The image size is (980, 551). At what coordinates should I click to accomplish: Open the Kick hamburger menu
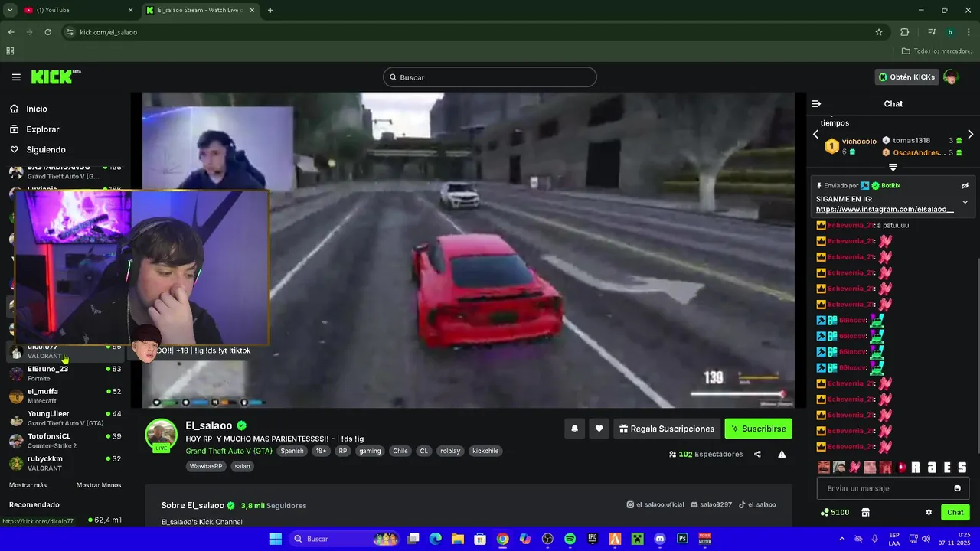click(x=16, y=77)
